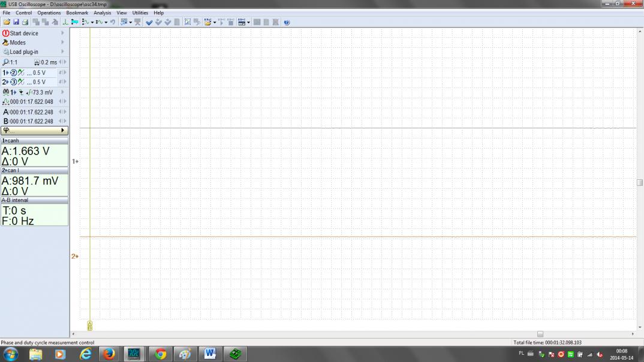Open the Windows Start menu

[11, 354]
